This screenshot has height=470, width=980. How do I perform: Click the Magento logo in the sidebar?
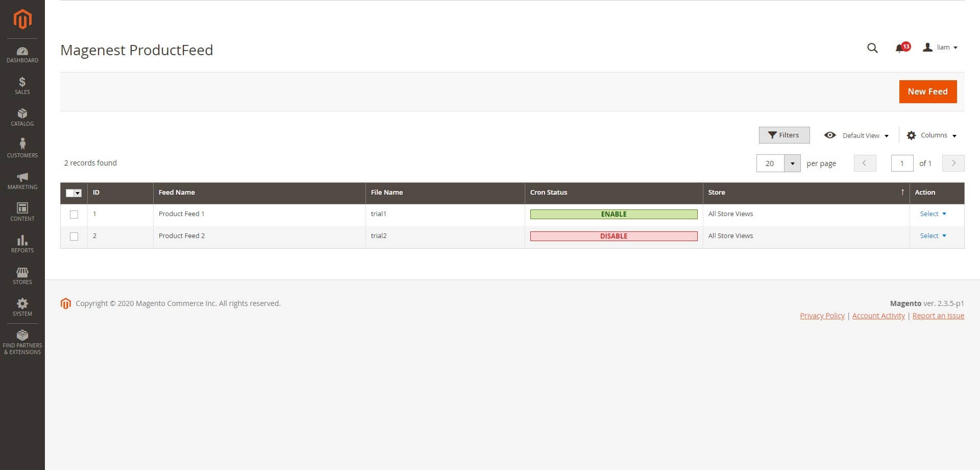click(x=22, y=19)
